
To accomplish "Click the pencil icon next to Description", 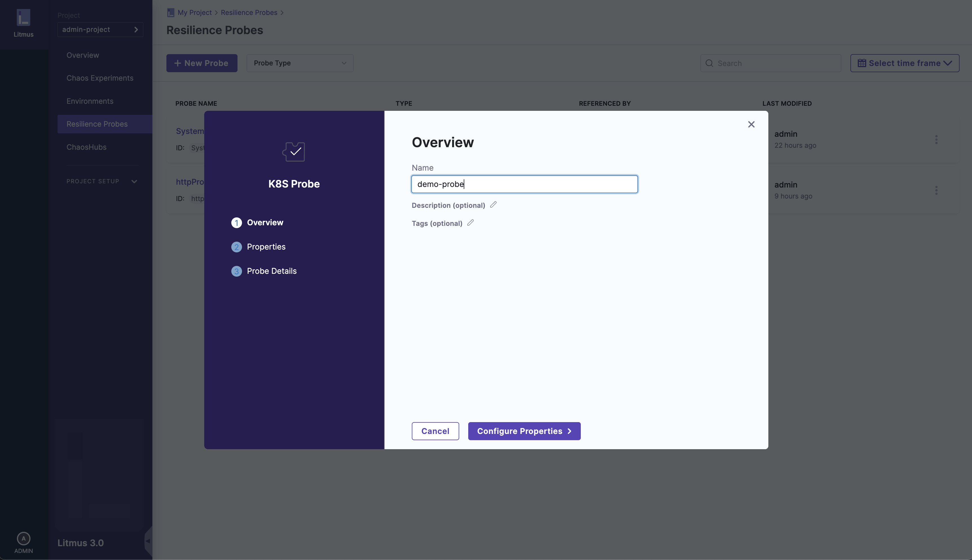I will pyautogui.click(x=493, y=205).
